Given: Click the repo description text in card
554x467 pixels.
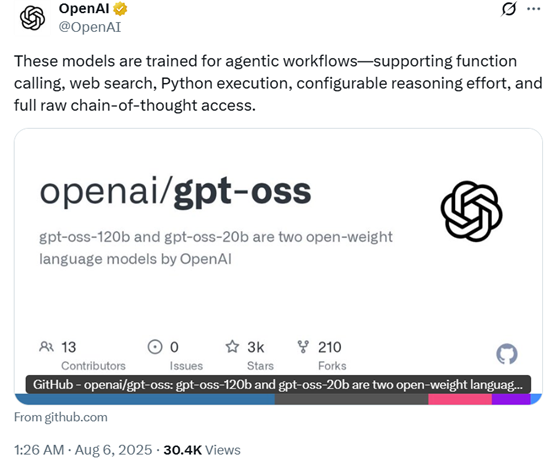Looking at the screenshot, I should click(216, 248).
